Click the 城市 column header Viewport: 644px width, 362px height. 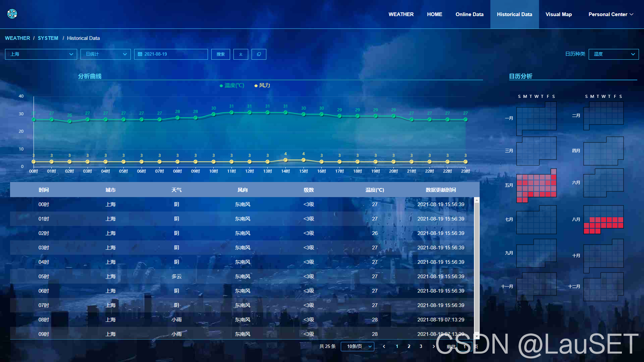(x=110, y=190)
